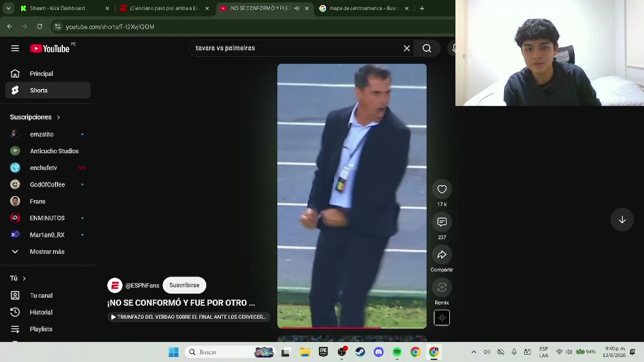644x362 pixels.
Task: Open the battery 94% quick settings
Action: coord(586,352)
